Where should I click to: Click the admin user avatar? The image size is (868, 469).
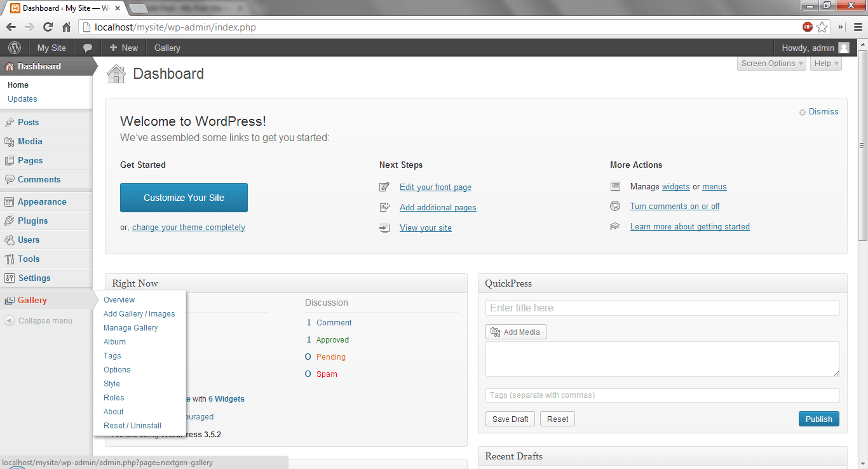click(x=843, y=48)
